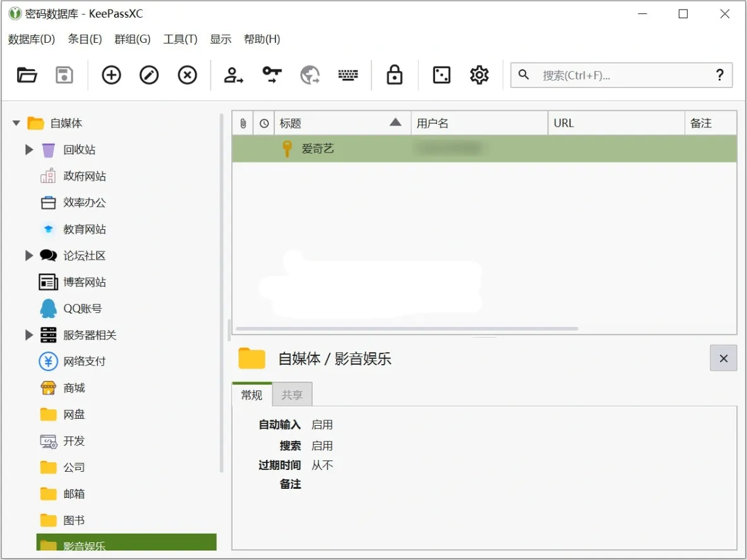Image resolution: width=747 pixels, height=560 pixels.
Task: Switch to the 共享 tab
Action: 292,394
